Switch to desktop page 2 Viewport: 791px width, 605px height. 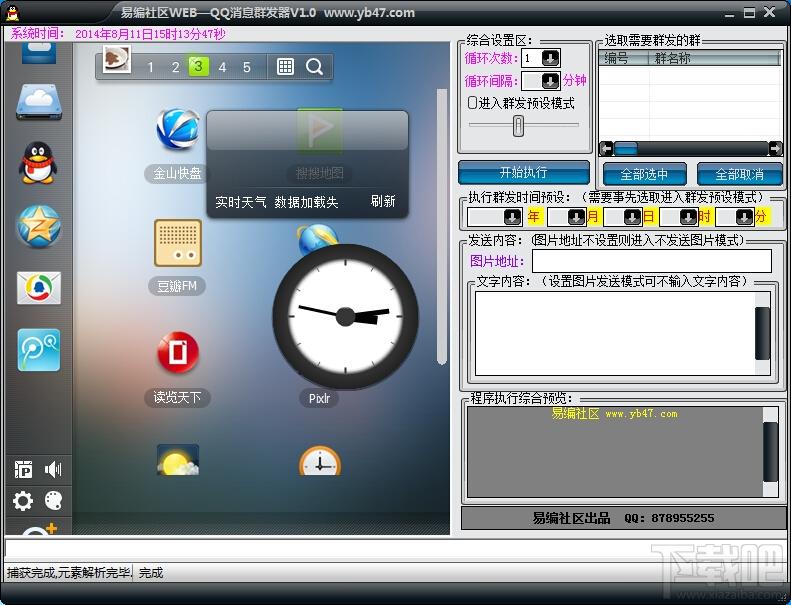click(x=175, y=67)
